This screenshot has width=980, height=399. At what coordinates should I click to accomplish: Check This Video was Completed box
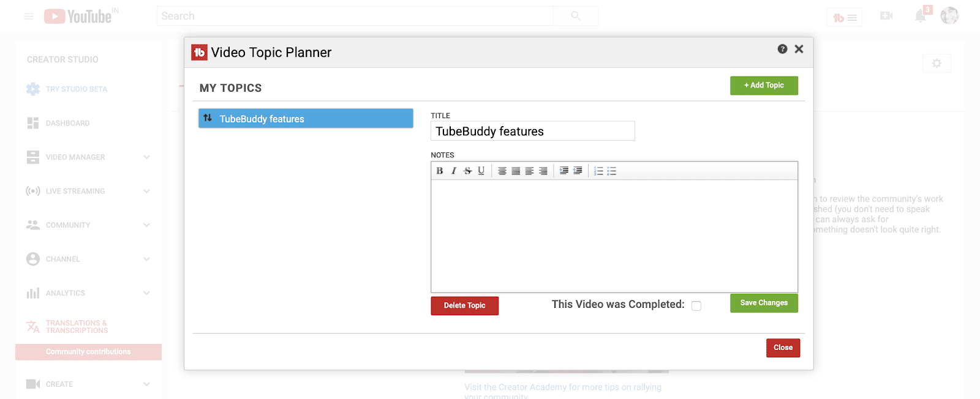[x=696, y=306]
